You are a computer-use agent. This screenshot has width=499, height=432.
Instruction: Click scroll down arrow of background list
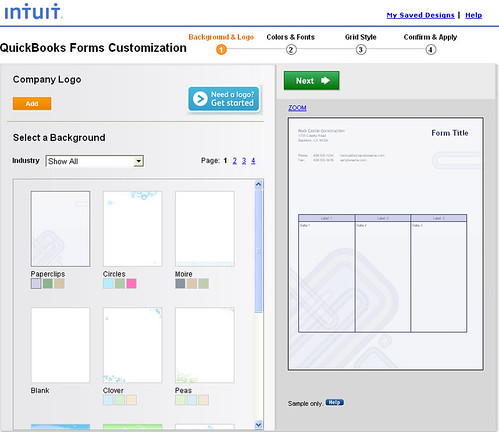(x=259, y=425)
